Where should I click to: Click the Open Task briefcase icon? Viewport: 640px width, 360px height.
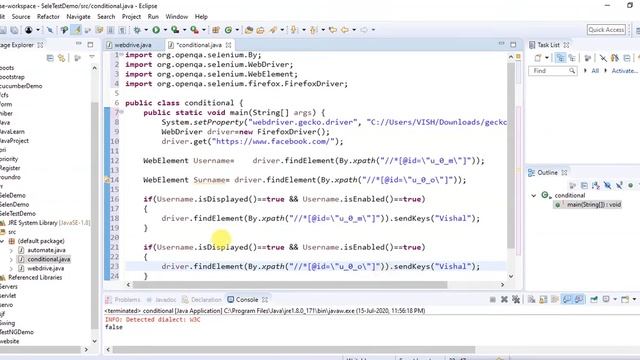point(260,30)
